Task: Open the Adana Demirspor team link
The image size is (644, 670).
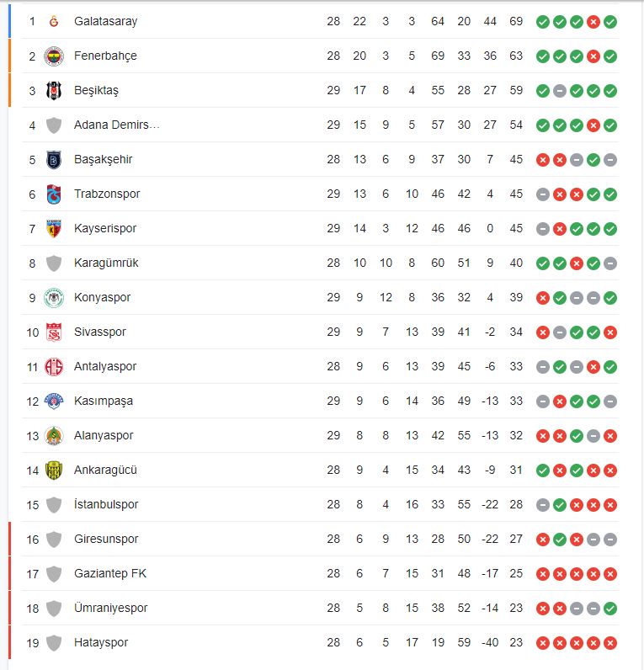Action: pyautogui.click(x=117, y=125)
